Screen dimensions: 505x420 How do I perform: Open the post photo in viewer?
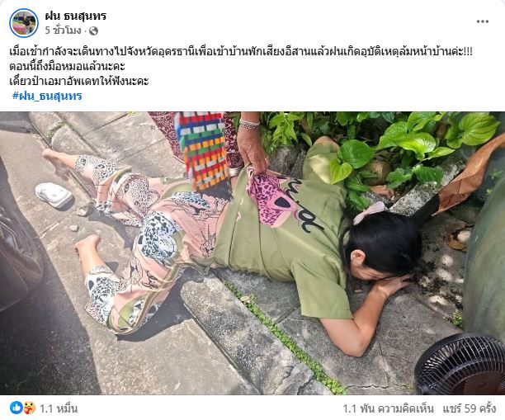tap(252, 253)
